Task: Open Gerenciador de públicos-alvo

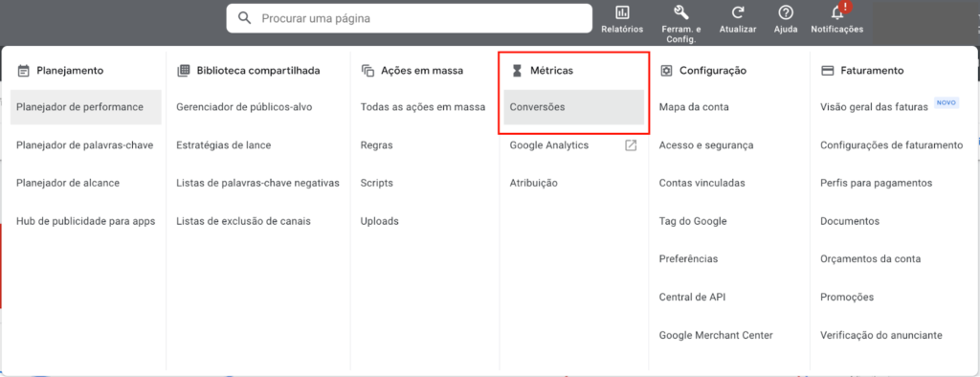Action: pyautogui.click(x=244, y=107)
